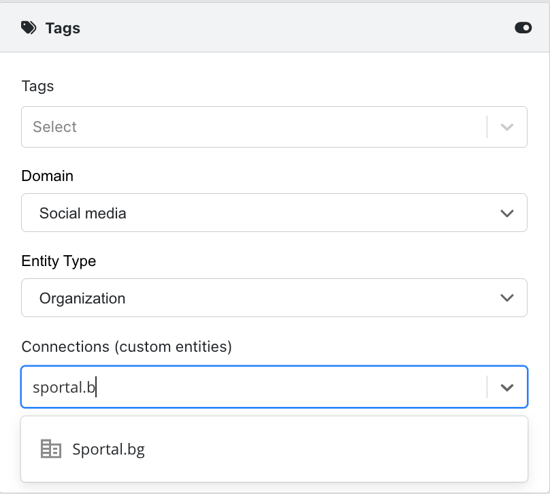Click the Connections (custom entities) label

pyautogui.click(x=127, y=347)
